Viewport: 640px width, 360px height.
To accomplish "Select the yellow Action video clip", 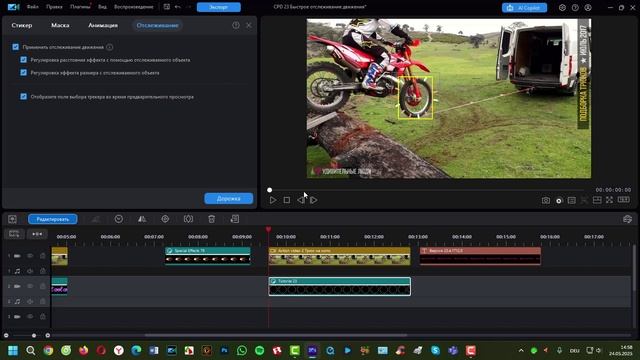I will [340, 256].
